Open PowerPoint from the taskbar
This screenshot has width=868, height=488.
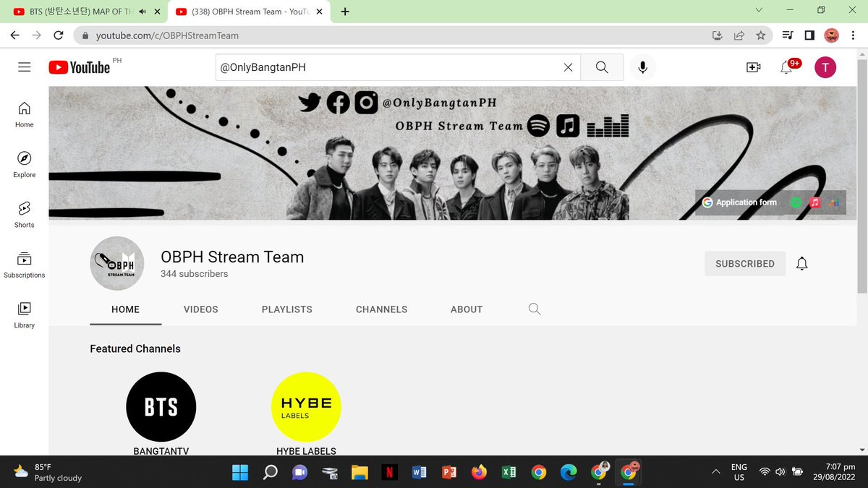(x=449, y=472)
